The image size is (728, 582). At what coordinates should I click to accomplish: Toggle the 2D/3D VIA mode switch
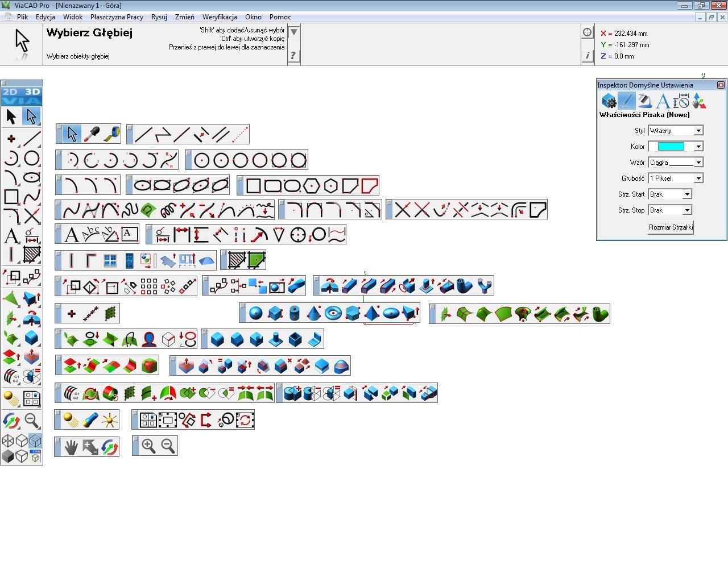22,95
